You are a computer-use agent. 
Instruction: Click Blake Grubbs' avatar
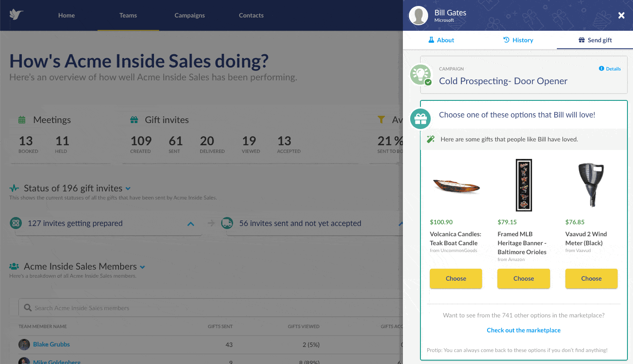click(x=24, y=344)
